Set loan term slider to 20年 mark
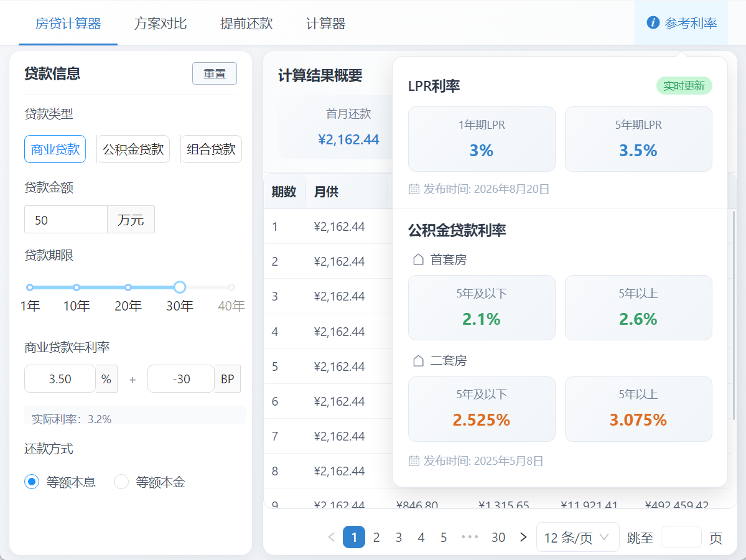The height and width of the screenshot is (560, 746). [x=128, y=287]
